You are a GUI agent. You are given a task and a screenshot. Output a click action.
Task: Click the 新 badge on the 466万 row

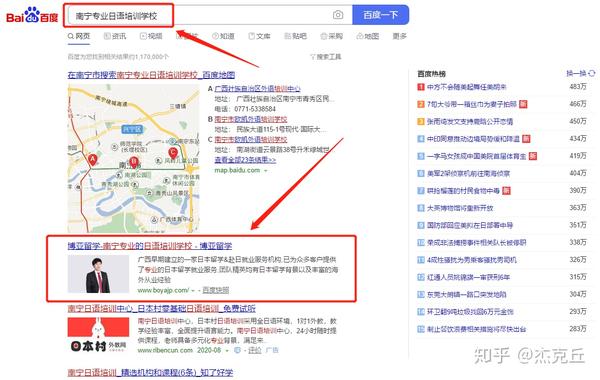[x=523, y=104]
